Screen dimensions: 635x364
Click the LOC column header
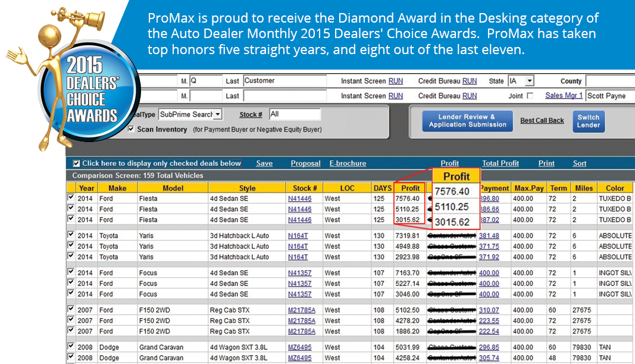pyautogui.click(x=347, y=188)
